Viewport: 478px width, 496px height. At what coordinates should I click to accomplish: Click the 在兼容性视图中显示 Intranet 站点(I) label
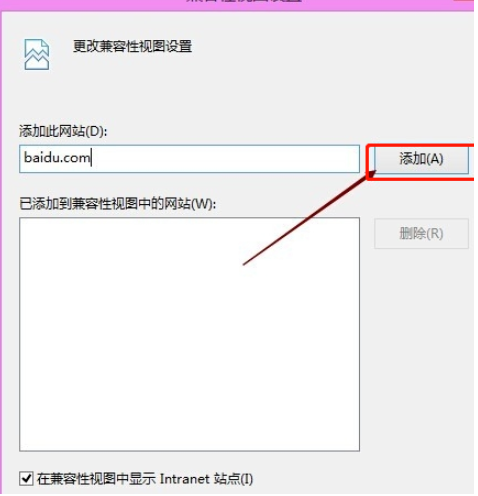[145, 479]
